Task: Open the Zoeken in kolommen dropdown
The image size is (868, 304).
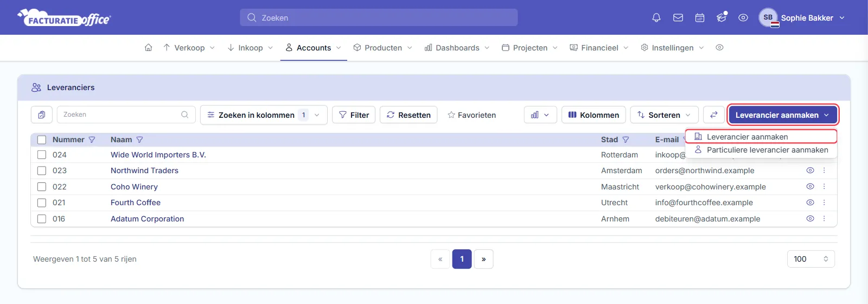Action: pyautogui.click(x=264, y=115)
